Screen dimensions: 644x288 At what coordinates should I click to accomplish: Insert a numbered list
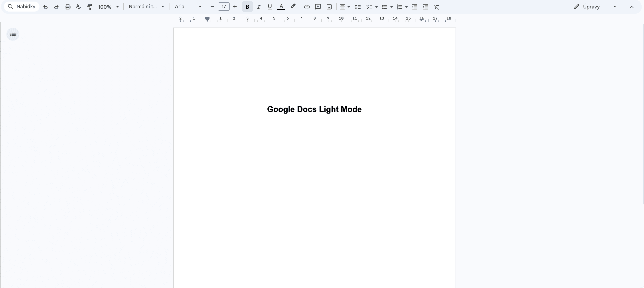pyautogui.click(x=399, y=7)
